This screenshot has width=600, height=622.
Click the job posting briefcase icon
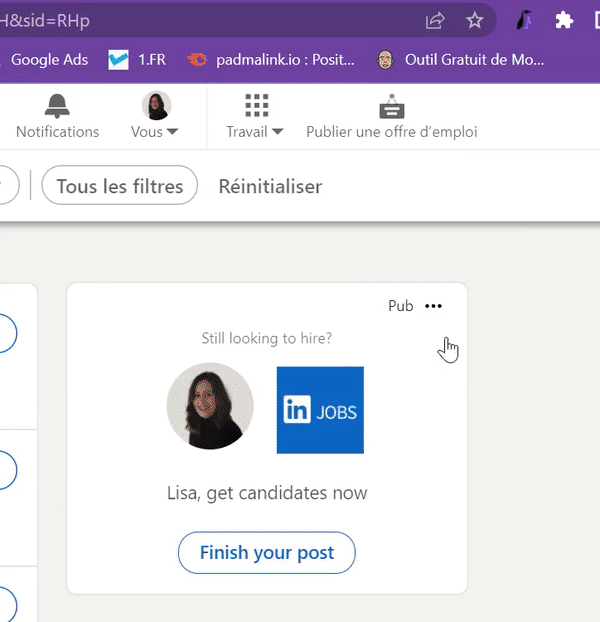pos(392,106)
